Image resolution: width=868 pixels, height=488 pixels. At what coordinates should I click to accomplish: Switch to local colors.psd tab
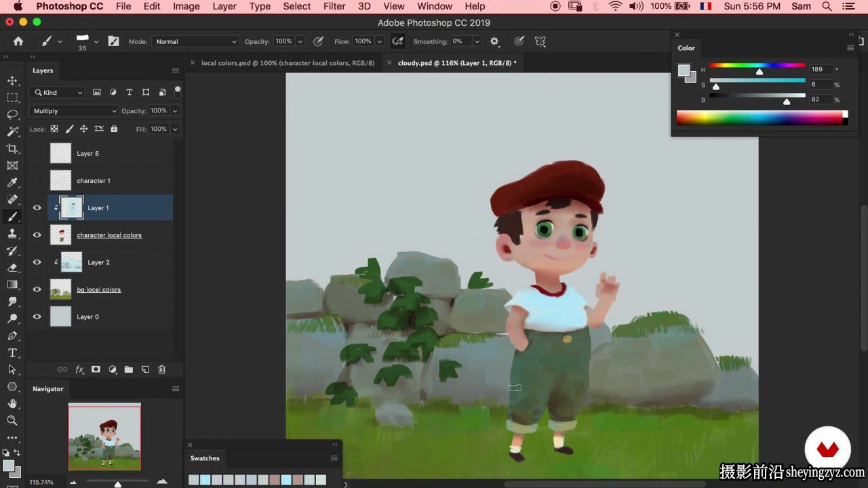(x=288, y=63)
